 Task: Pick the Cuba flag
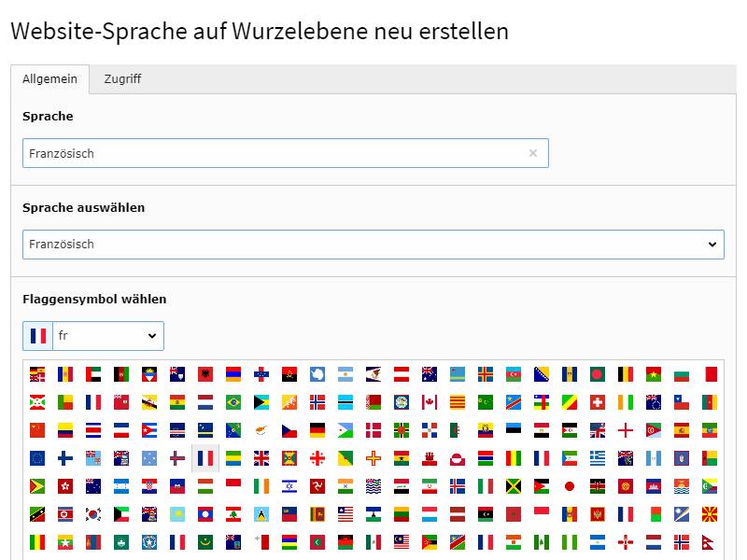149,430
